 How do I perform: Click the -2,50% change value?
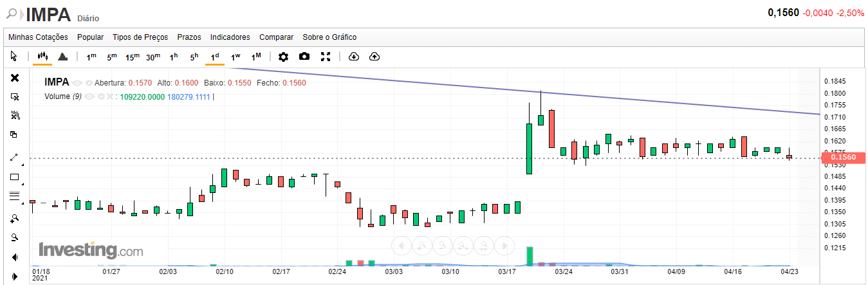850,13
